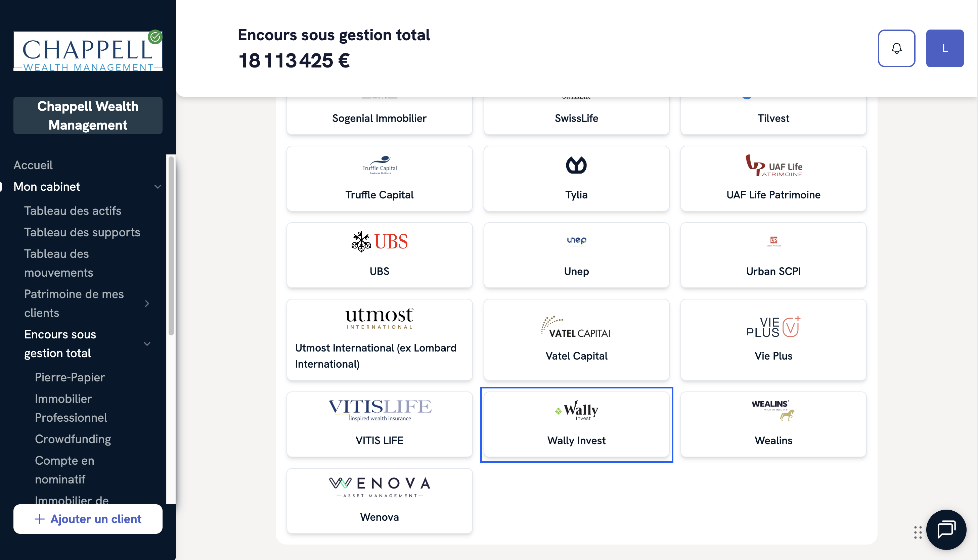Go to Accueil in sidebar
The image size is (978, 560).
point(33,166)
